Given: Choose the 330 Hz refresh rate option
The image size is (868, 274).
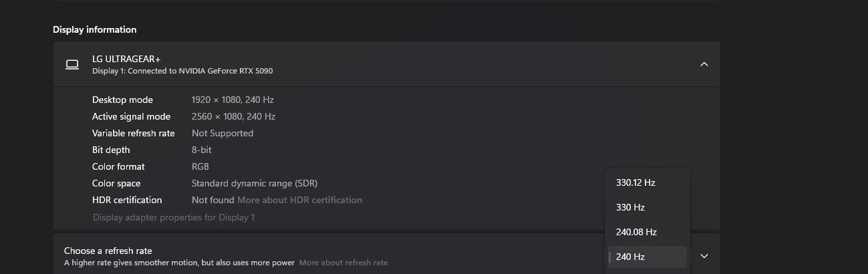Looking at the screenshot, I should (x=630, y=207).
